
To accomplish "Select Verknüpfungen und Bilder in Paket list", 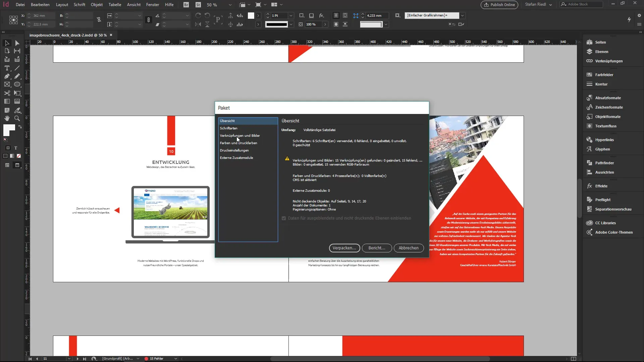I will [248, 135].
